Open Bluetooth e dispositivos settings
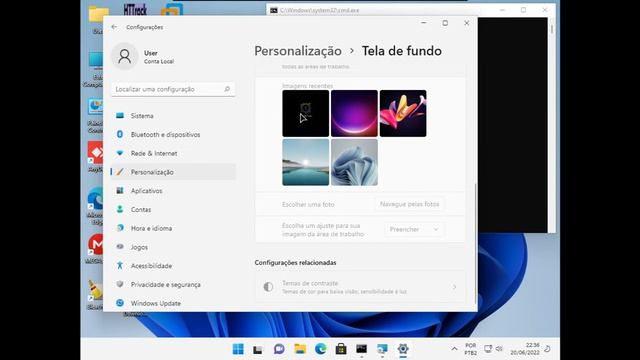 [173, 135]
